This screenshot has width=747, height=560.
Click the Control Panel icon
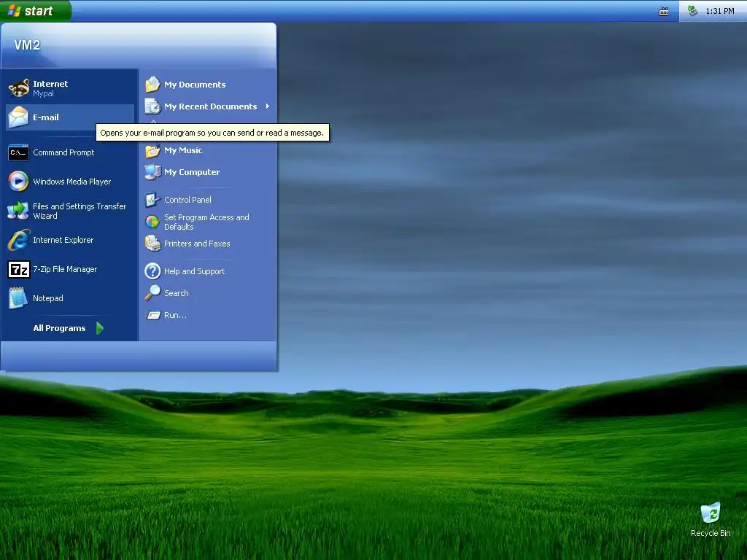153,200
